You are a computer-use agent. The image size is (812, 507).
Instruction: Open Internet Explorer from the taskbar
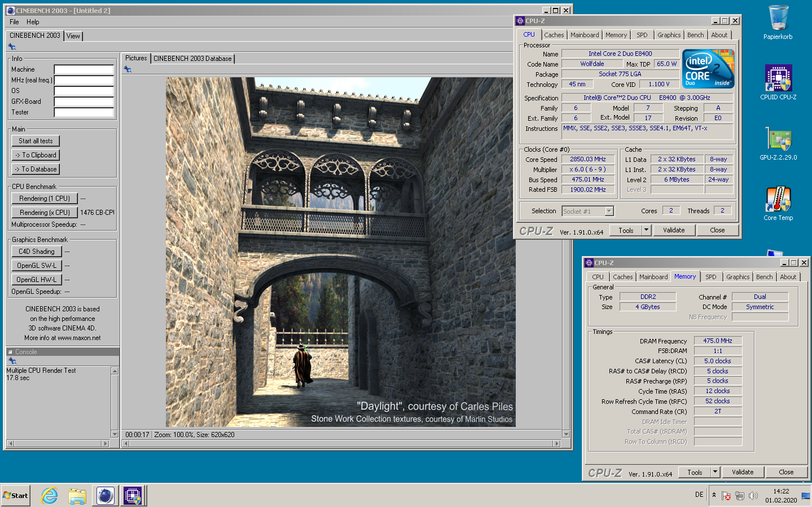pos(50,496)
